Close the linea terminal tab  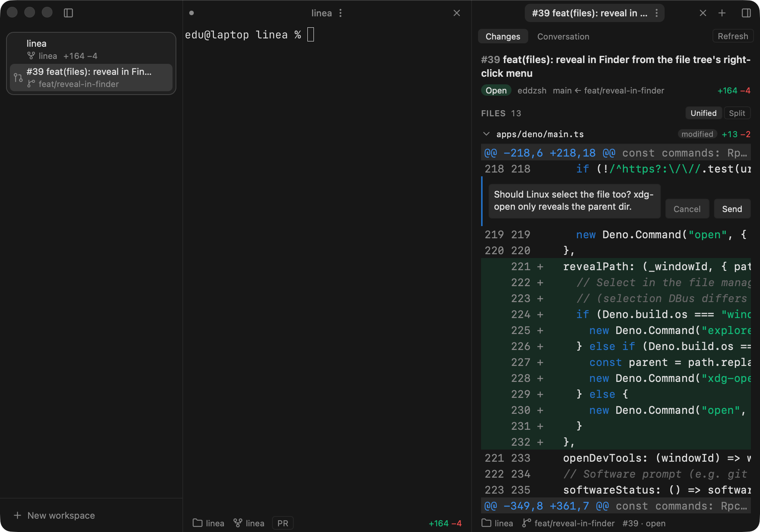pyautogui.click(x=457, y=13)
